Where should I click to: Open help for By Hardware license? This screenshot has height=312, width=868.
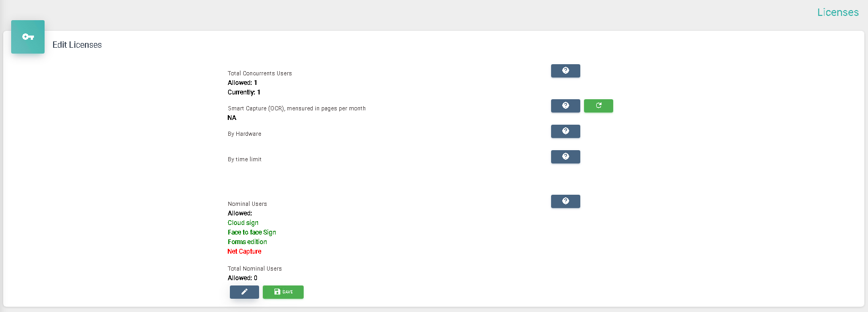point(565,132)
